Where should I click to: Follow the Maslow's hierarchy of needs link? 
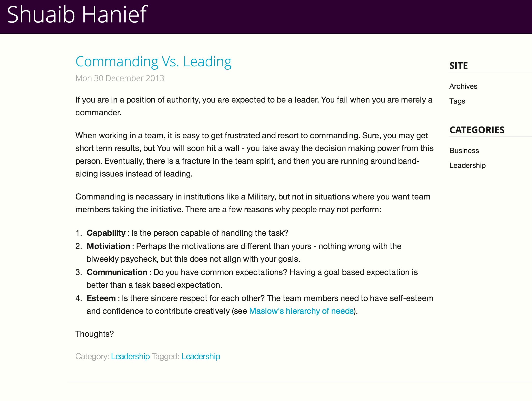[x=301, y=311]
